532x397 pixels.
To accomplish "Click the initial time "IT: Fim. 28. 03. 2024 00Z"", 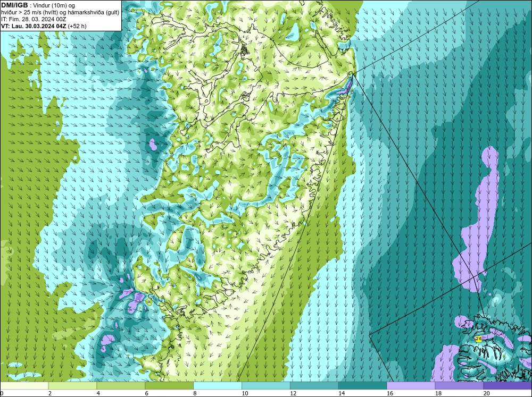I will tap(34, 19).
